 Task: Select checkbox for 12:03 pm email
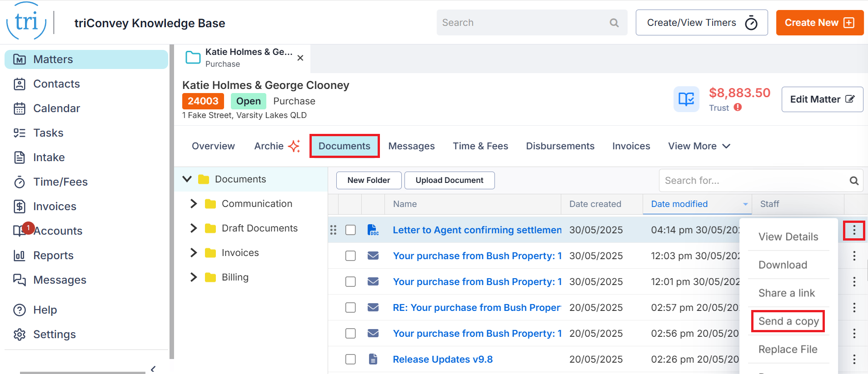350,256
